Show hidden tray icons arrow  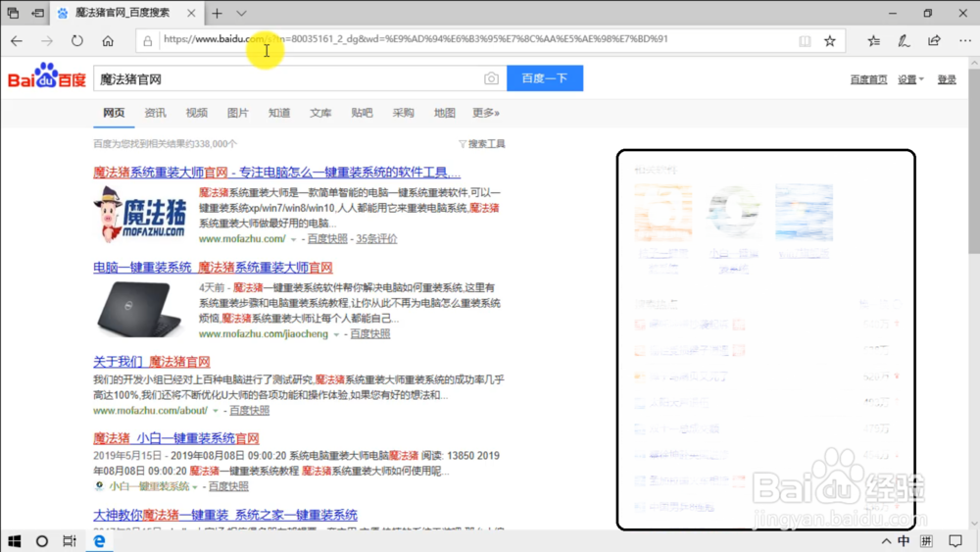886,541
